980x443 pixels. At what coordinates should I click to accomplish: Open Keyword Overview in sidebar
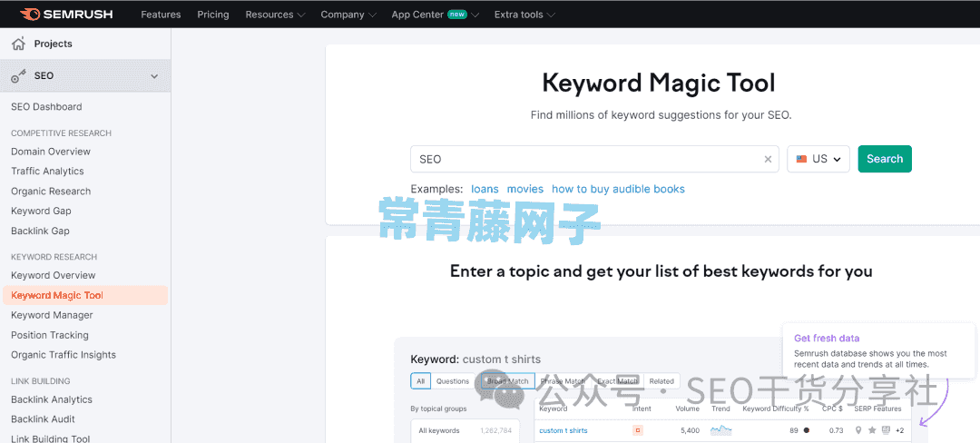coord(54,276)
